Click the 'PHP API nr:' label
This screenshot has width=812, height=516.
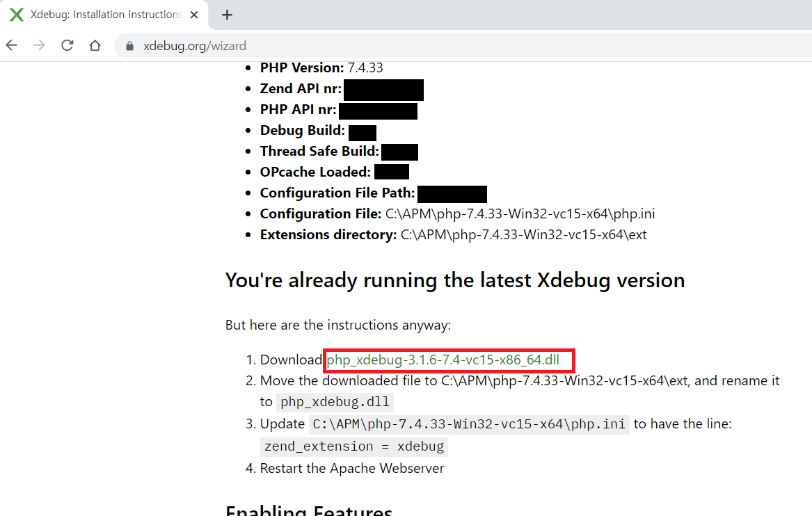pos(298,110)
